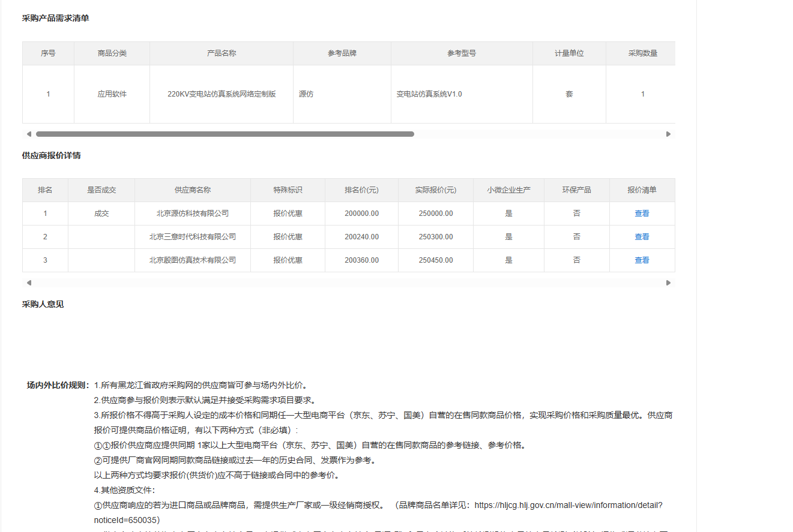This screenshot has width=793, height=532.
Task: Click the 产品名称 column header
Action: coord(221,53)
